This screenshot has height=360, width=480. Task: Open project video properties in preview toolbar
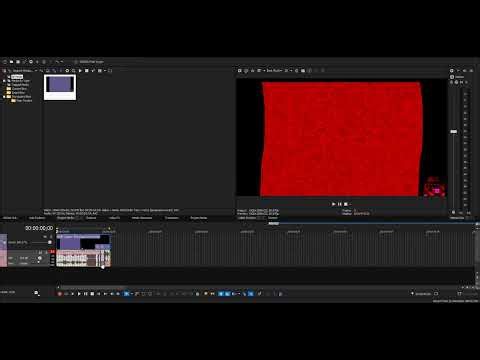240,71
